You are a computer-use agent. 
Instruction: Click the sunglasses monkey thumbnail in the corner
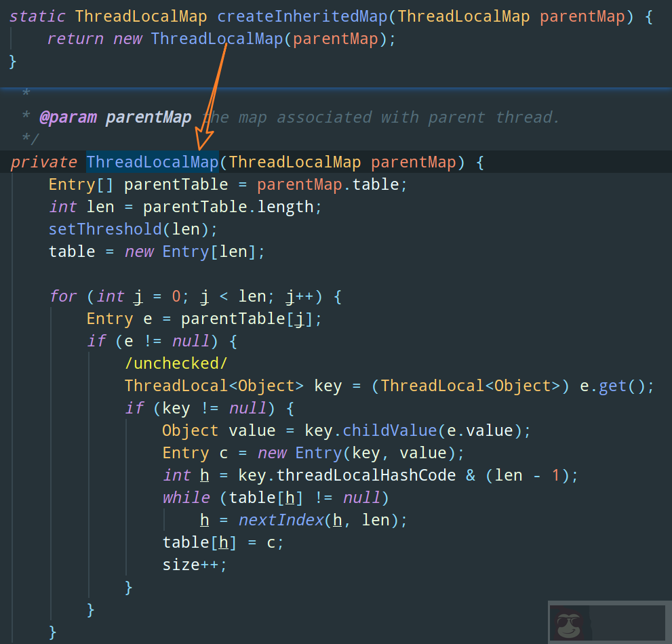(568, 624)
